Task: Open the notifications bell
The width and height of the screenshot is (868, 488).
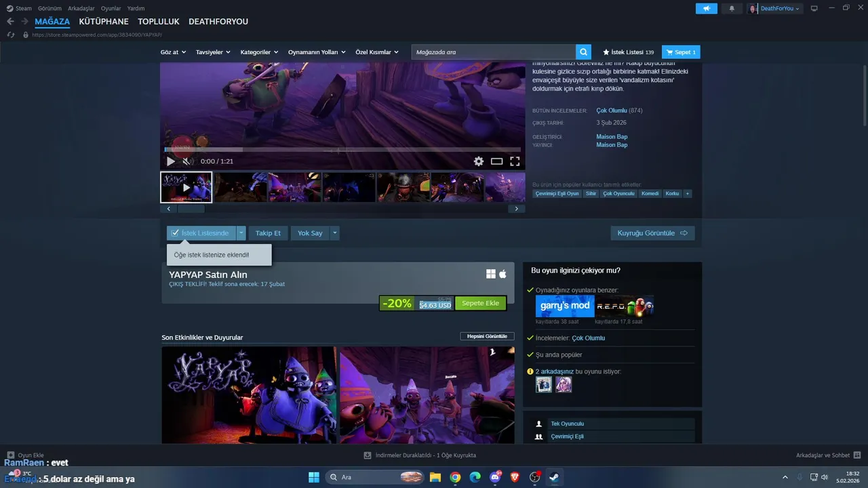Action: click(732, 8)
